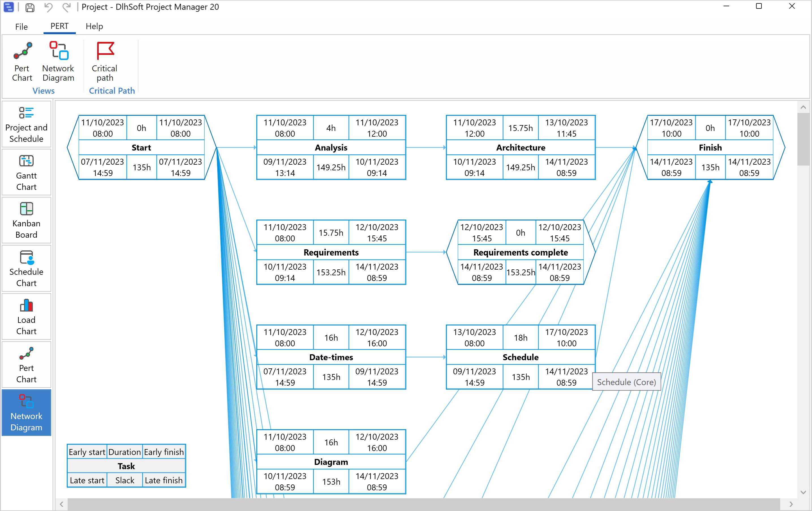Screen dimensions: 812x511
Task: Open the Load Chart view
Action: [26, 316]
